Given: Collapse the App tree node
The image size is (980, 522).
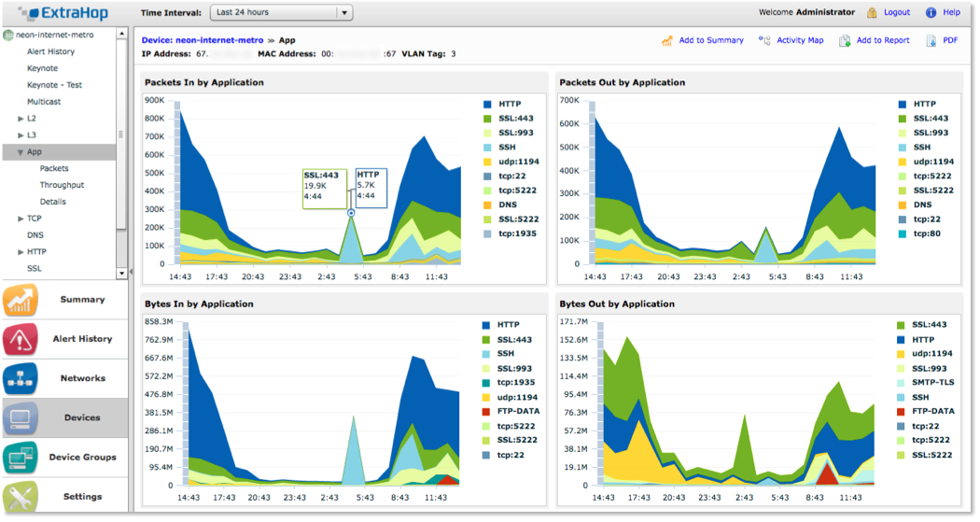Looking at the screenshot, I should click(x=21, y=152).
